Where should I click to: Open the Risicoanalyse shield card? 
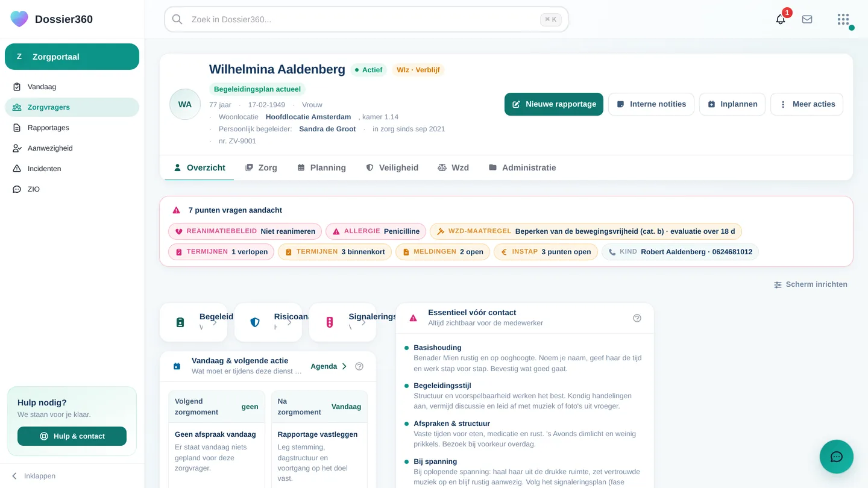268,322
